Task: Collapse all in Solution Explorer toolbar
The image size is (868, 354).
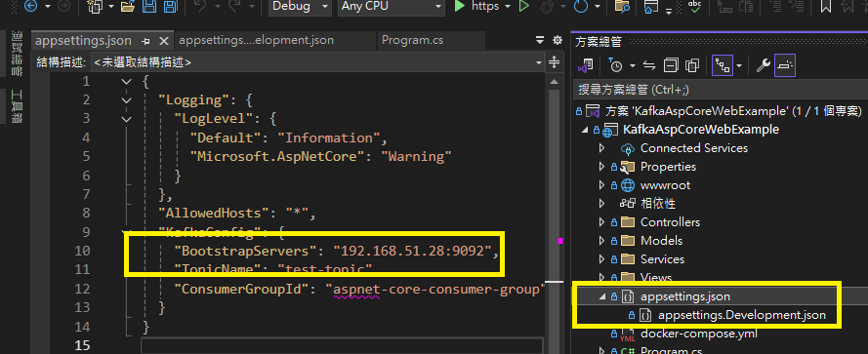Action: (x=671, y=65)
